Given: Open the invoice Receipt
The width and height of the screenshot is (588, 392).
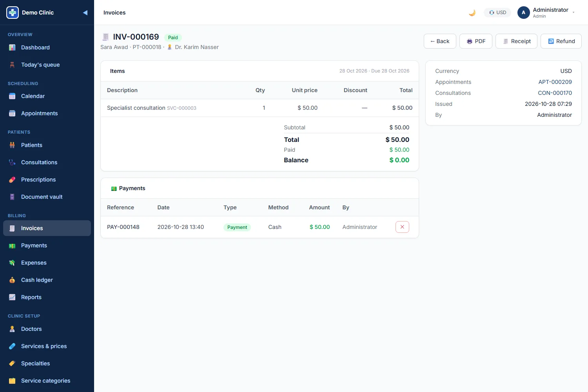Looking at the screenshot, I should click(516, 41).
